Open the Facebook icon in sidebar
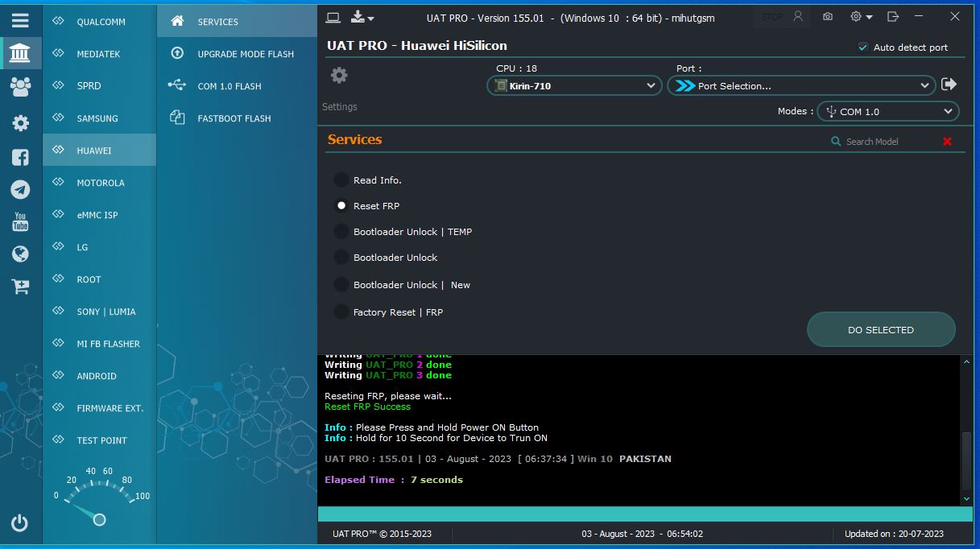This screenshot has height=549, width=980. point(20,157)
